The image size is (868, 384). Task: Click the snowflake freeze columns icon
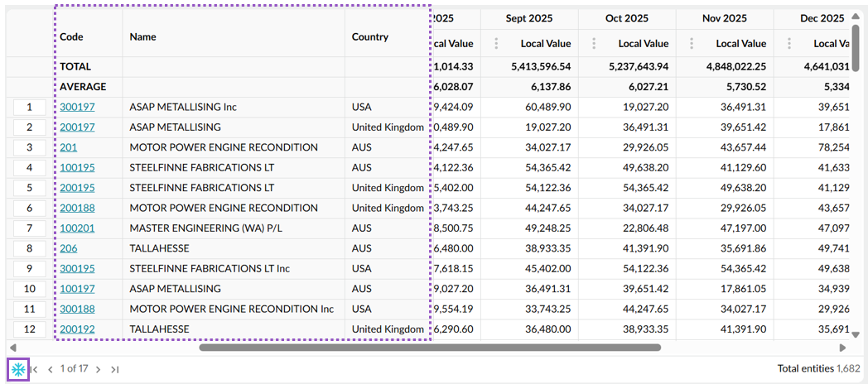pyautogui.click(x=18, y=369)
